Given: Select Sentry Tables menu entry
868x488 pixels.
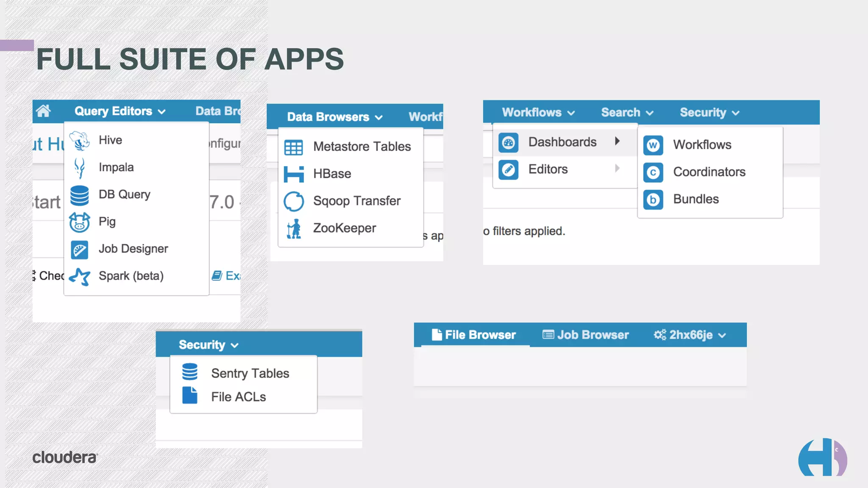Looking at the screenshot, I should 244,373.
